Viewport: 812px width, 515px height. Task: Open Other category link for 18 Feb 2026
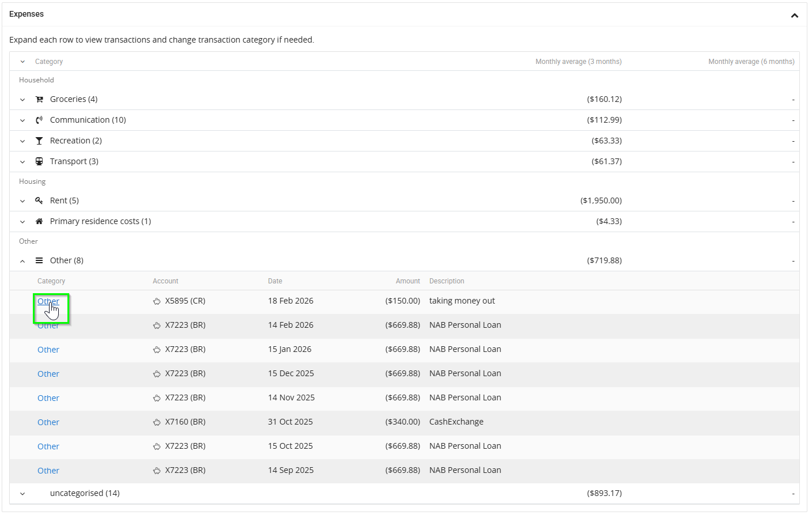(48, 301)
